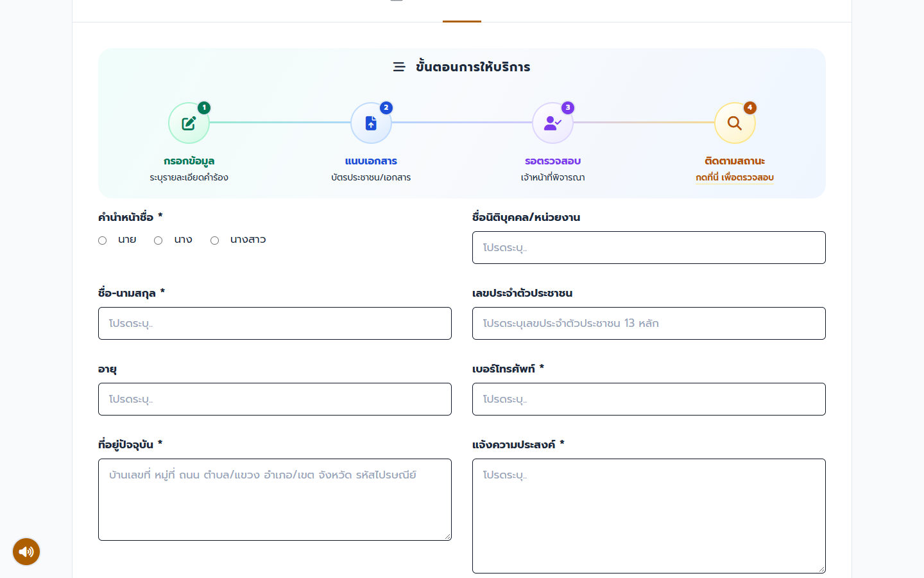
Task: Click the magnifier track status icon
Action: (x=735, y=123)
